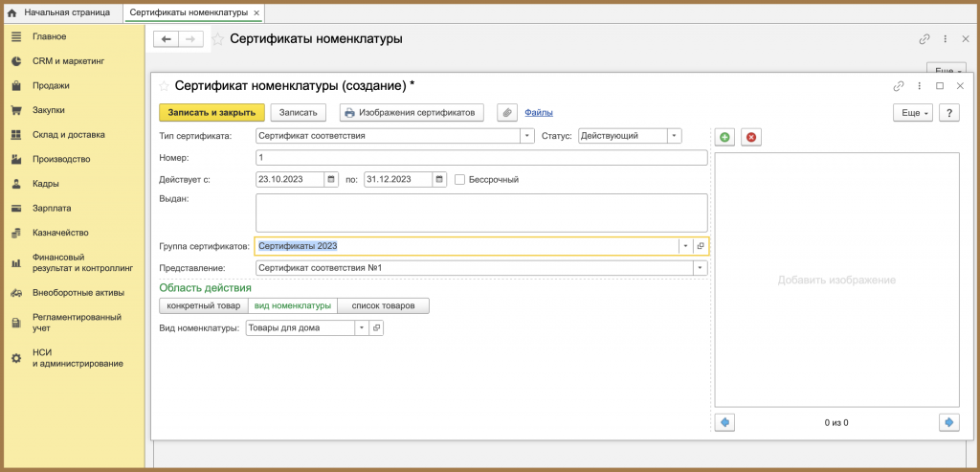The width and height of the screenshot is (980, 472).
Task: Select конкретный товар scope option
Action: pos(204,305)
